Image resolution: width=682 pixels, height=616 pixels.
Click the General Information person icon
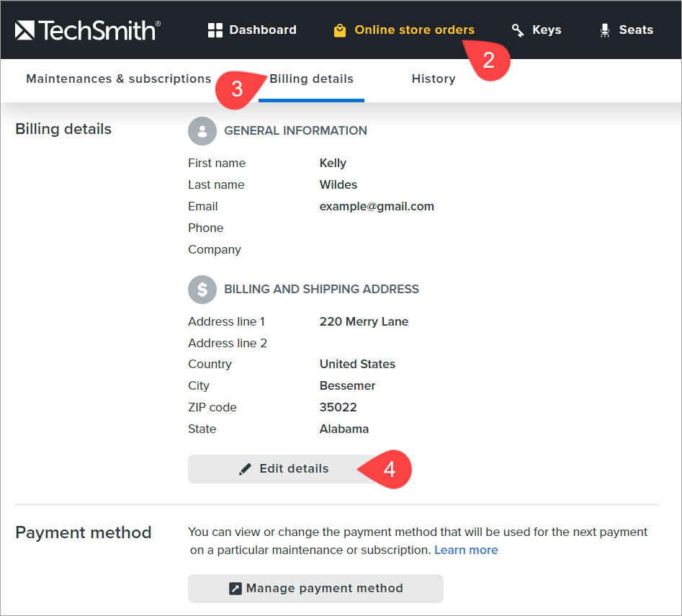202,131
